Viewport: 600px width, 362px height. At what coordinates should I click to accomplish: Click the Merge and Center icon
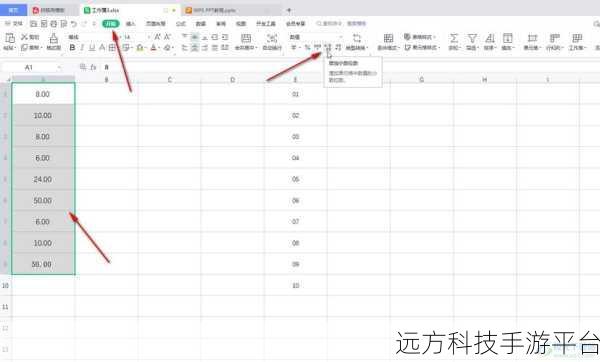pos(246,38)
